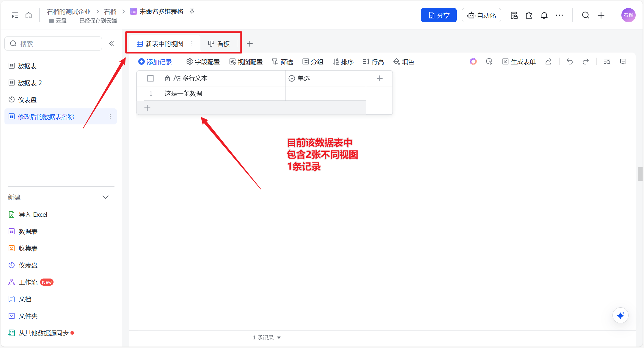Click the AI assistant sparkle button
The width and height of the screenshot is (644, 348).
tap(621, 315)
